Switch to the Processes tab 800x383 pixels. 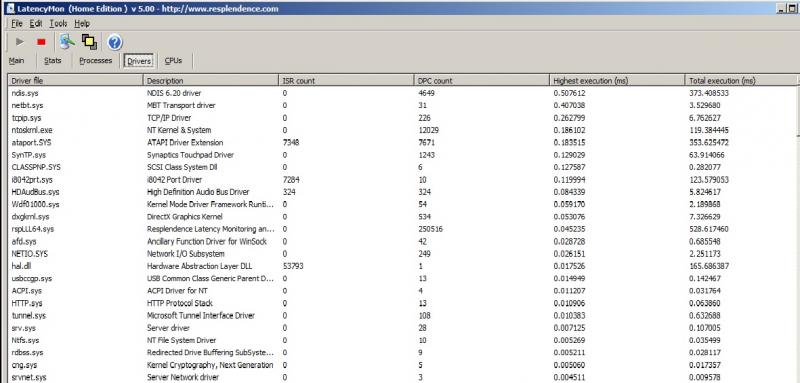point(95,60)
